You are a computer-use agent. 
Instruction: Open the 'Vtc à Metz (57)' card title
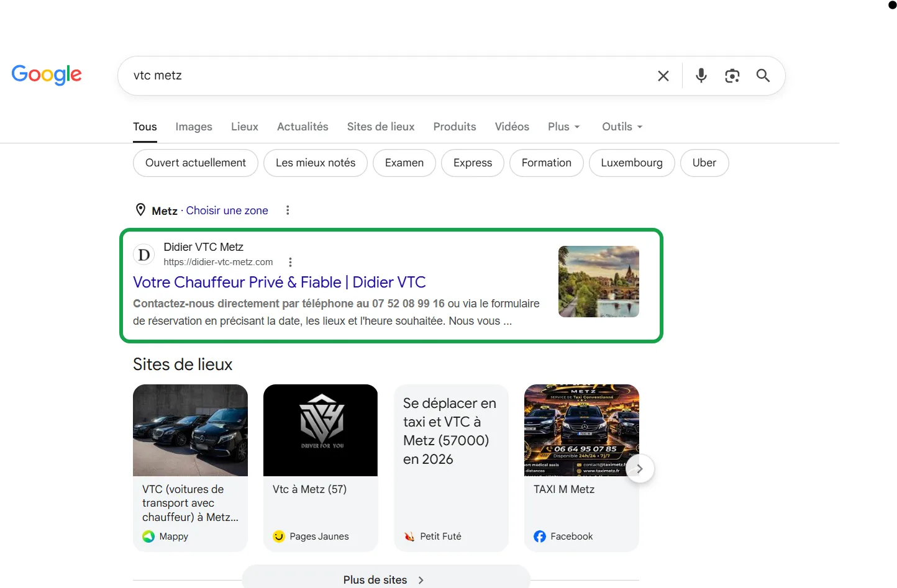tap(309, 489)
